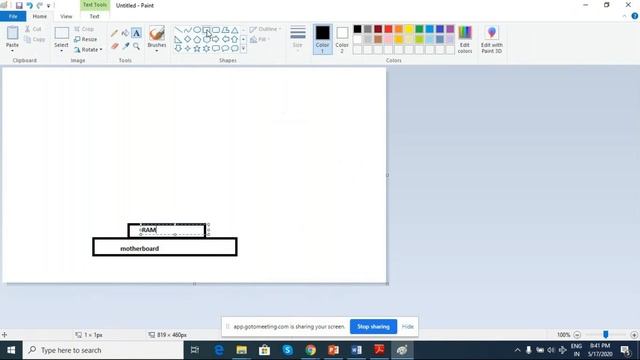
Task: Click inside the RAM text box
Action: pyautogui.click(x=174, y=230)
